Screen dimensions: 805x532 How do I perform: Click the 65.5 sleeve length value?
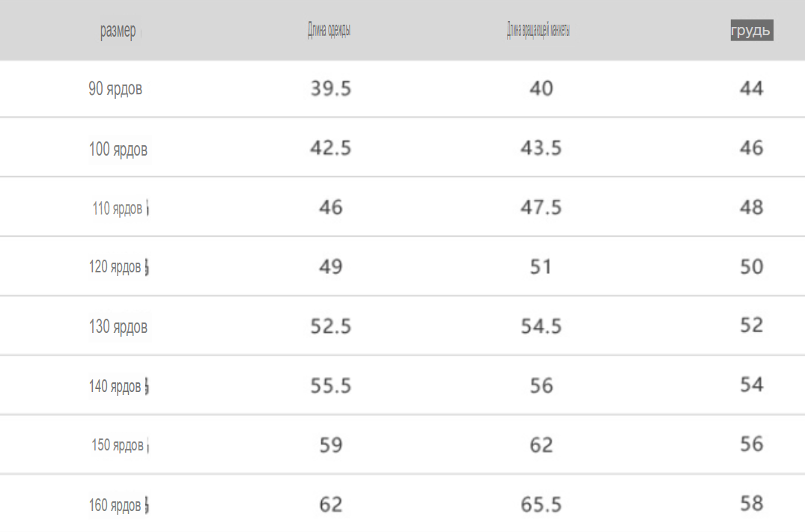click(x=541, y=504)
